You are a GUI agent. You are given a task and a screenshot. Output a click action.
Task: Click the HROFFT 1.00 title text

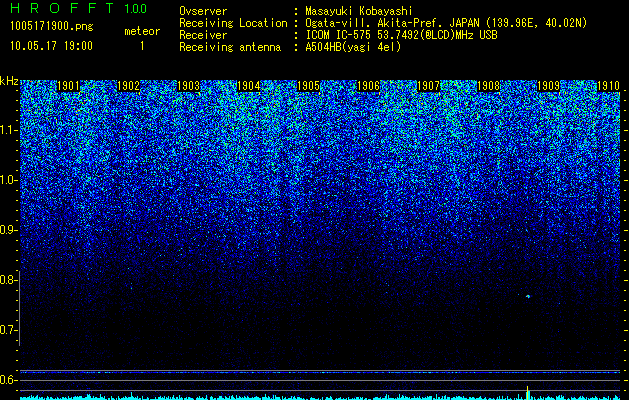[79, 8]
